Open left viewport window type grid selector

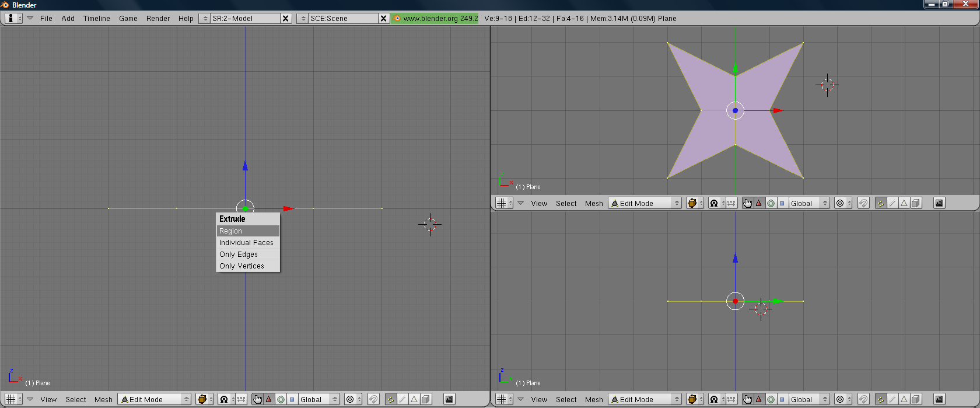[13, 399]
